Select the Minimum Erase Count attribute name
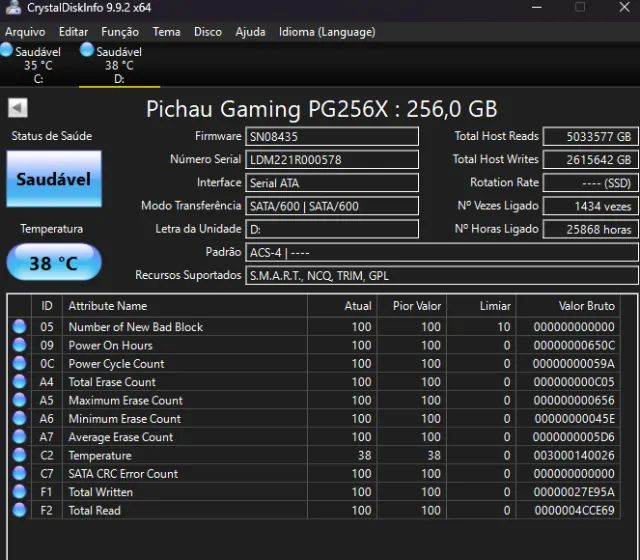Screen dimensions: 640x560 (124, 419)
